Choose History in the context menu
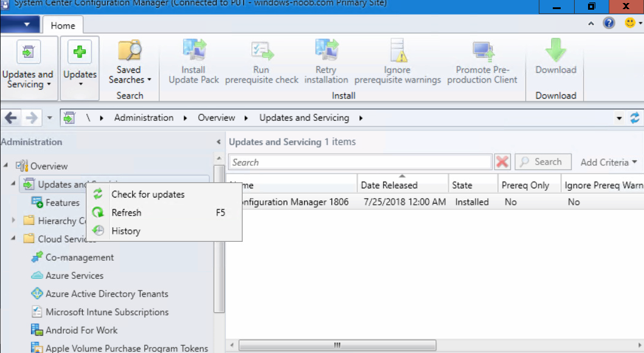Viewport: 644px width, 353px height. (164, 231)
